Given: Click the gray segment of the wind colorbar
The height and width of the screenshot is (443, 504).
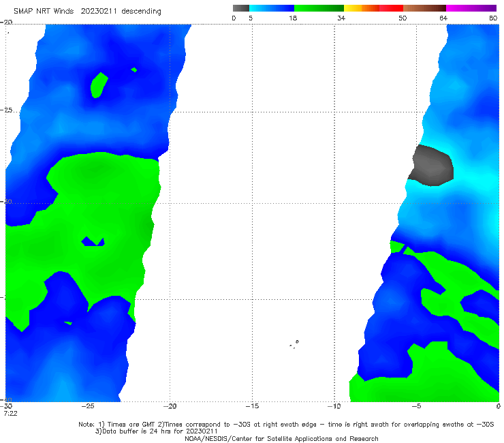Looking at the screenshot, I should pos(241,8).
